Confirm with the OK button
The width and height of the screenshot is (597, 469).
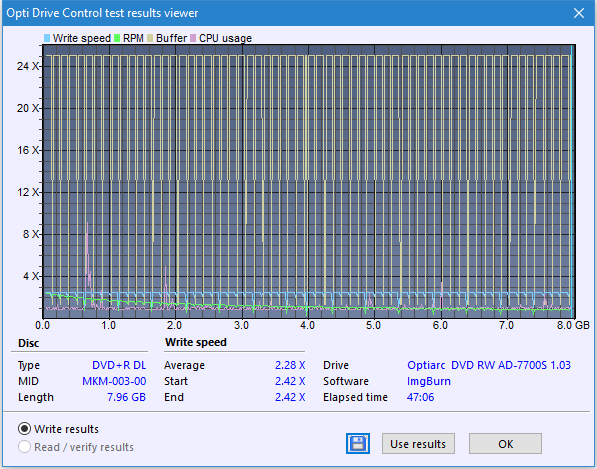click(505, 443)
